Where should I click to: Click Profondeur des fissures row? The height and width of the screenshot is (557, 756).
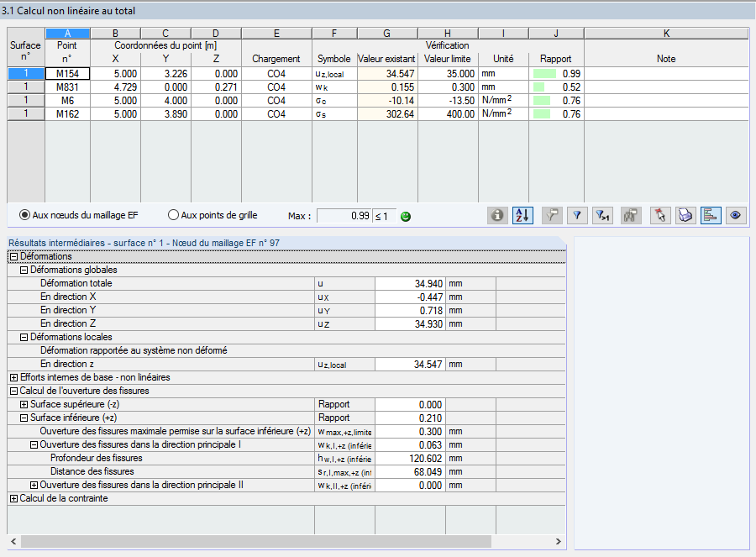(x=286, y=459)
